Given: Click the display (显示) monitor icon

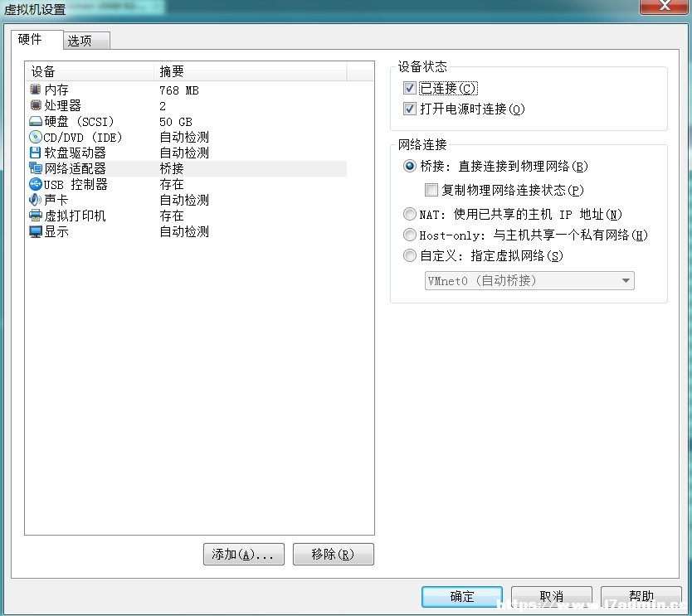Looking at the screenshot, I should 36,231.
